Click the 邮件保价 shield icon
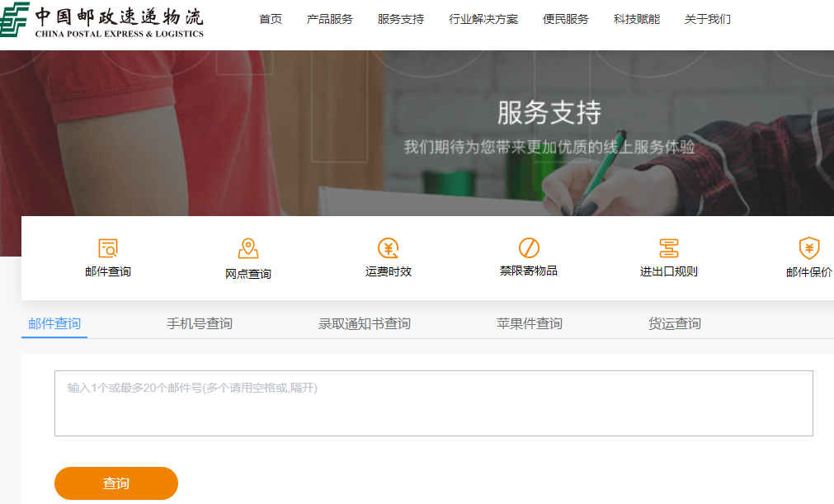Image resolution: width=834 pixels, height=504 pixels. coord(809,246)
